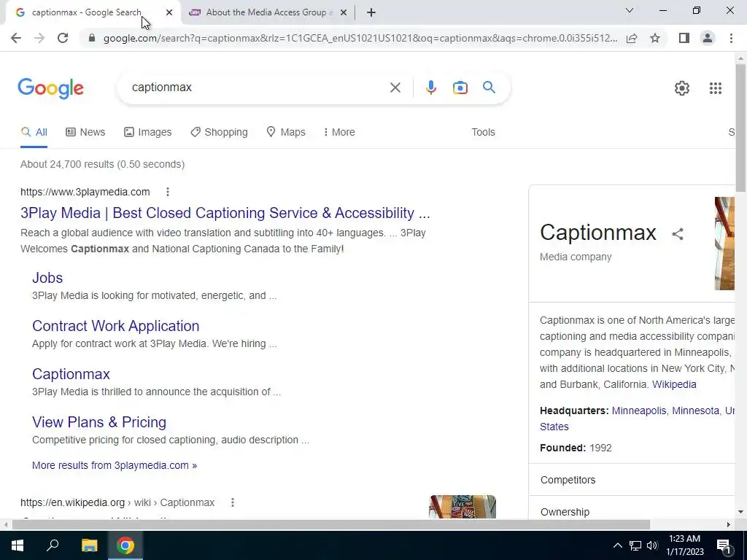The height and width of the screenshot is (560, 747).
Task: Start voice search with the microphone
Action: [x=430, y=87]
